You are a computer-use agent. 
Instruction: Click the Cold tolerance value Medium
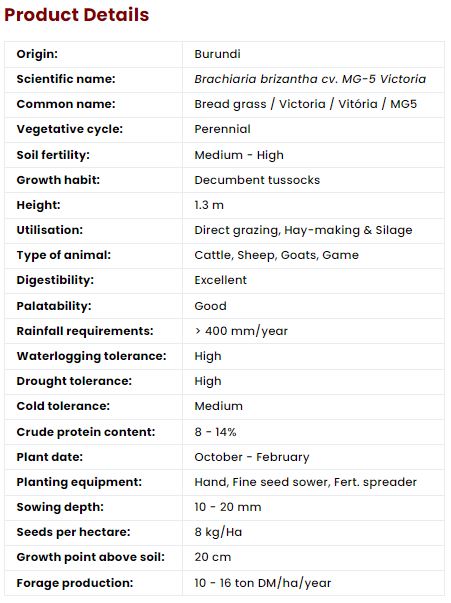click(x=218, y=406)
